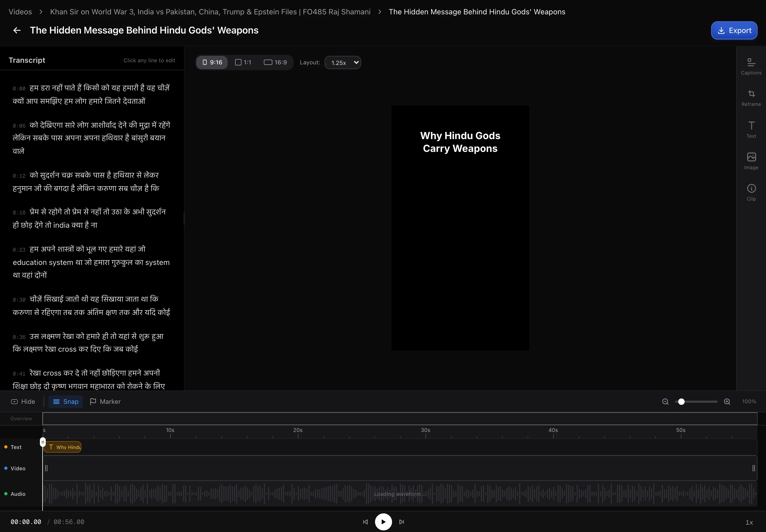The width and height of the screenshot is (766, 532).
Task: Click the zoom in magnifier icon
Action: click(727, 401)
